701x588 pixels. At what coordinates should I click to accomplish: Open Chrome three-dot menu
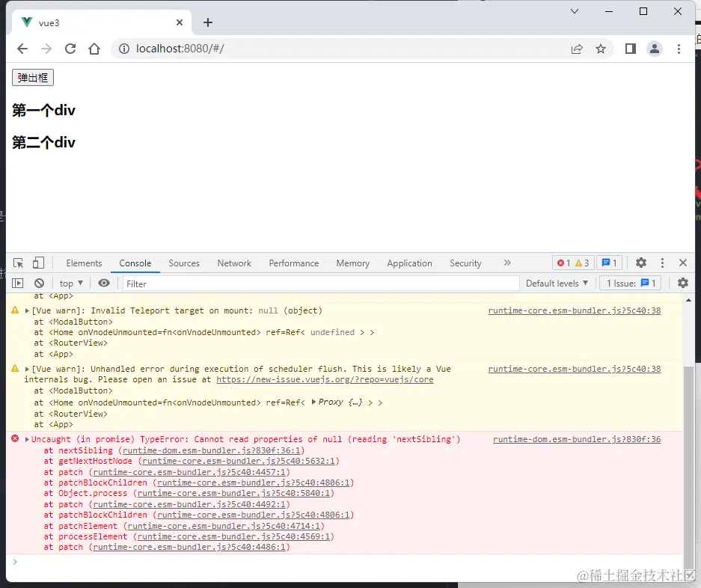pos(679,49)
